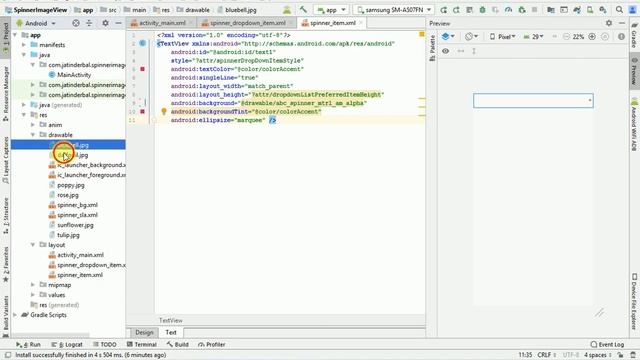Expand the mipmap folder

coord(33,285)
